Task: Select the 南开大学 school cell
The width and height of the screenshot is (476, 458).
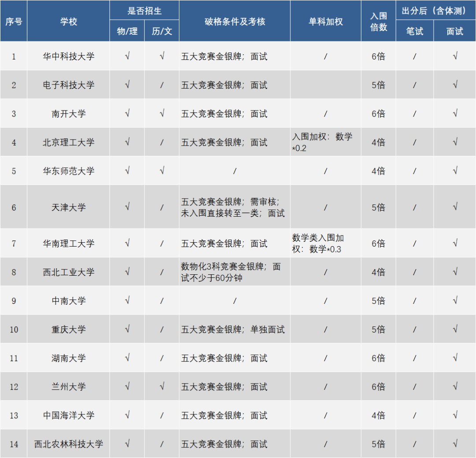Action: click(x=68, y=114)
